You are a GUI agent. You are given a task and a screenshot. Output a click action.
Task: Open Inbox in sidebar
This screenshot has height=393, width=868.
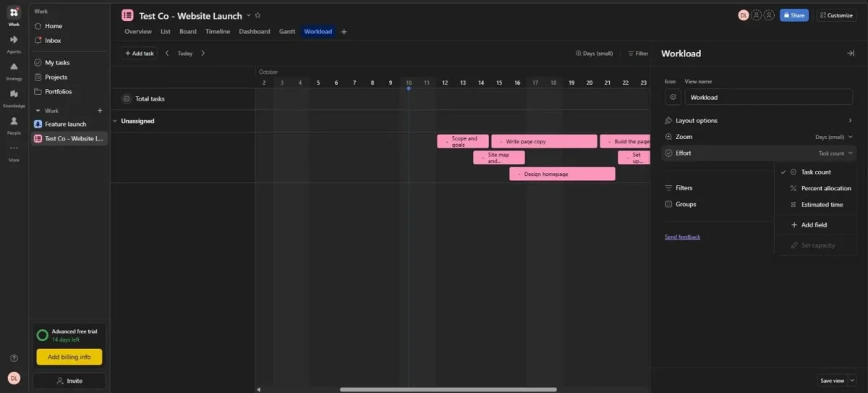click(x=69, y=41)
